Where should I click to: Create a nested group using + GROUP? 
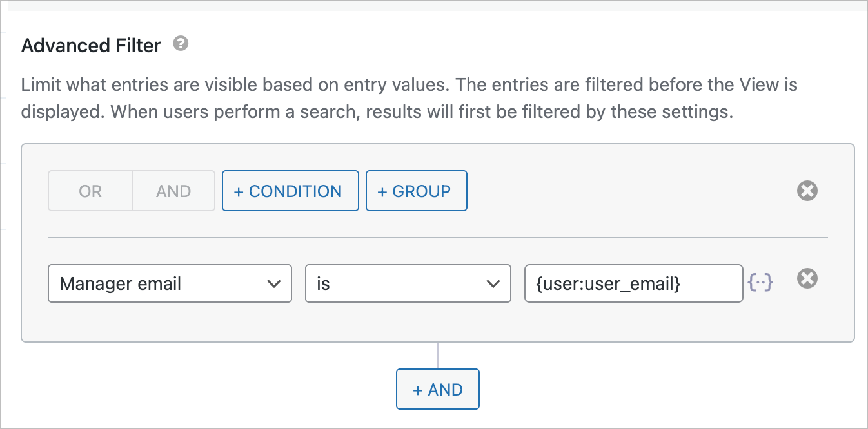(x=416, y=191)
